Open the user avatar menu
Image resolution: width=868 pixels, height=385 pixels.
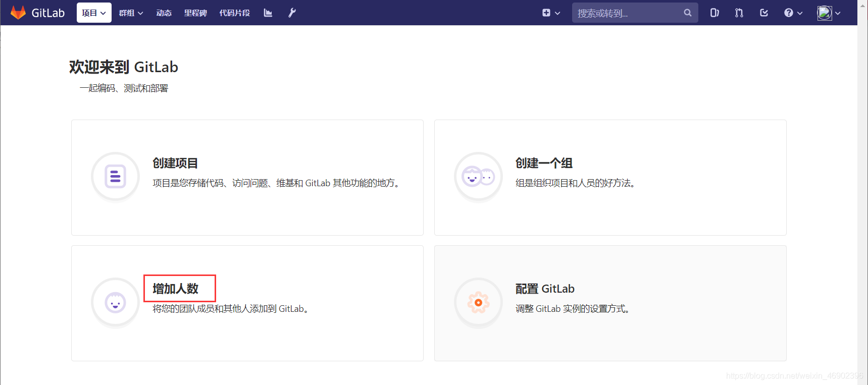pos(829,13)
